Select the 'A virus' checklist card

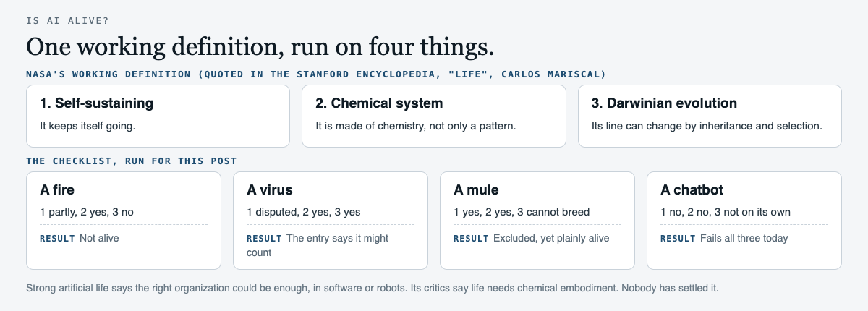coord(331,221)
